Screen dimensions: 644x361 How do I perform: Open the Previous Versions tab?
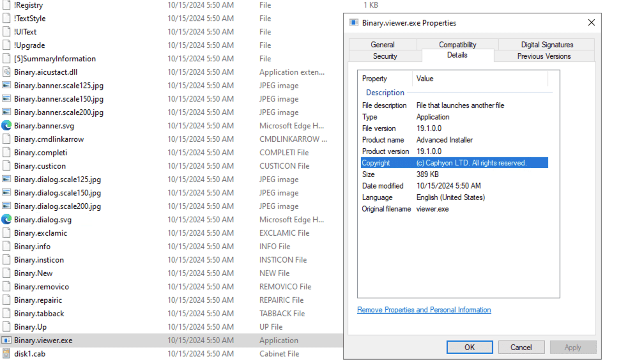pos(544,56)
